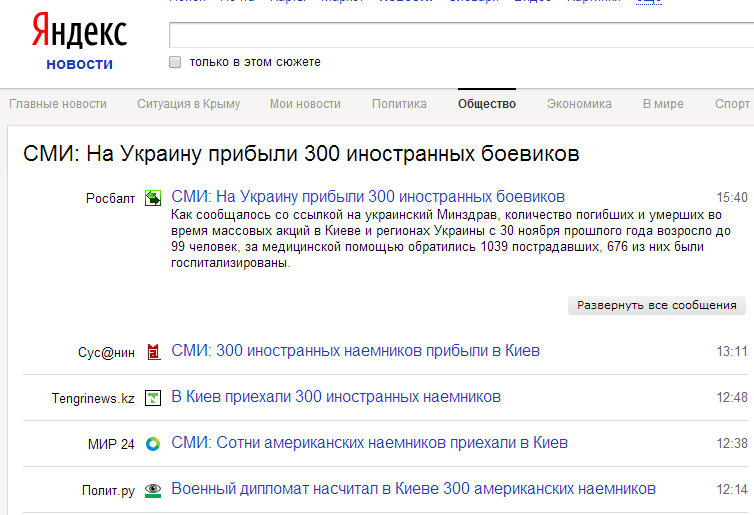Switch to the Главные новости tab

58,104
